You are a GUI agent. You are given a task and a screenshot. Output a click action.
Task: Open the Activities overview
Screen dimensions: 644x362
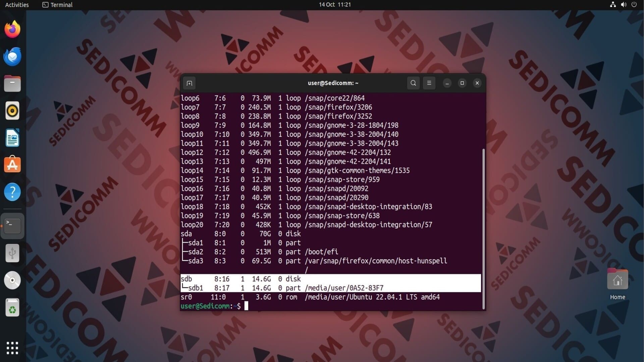pyautogui.click(x=17, y=5)
